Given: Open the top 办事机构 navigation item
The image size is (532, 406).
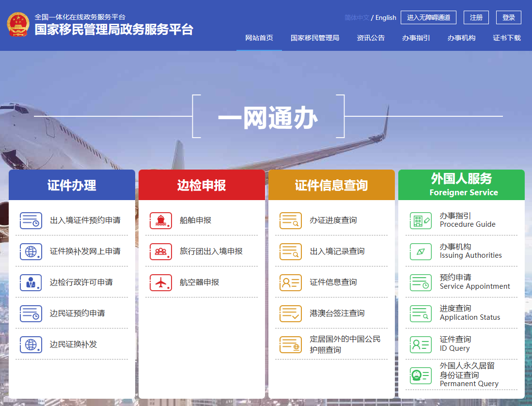Looking at the screenshot, I should pyautogui.click(x=461, y=38).
